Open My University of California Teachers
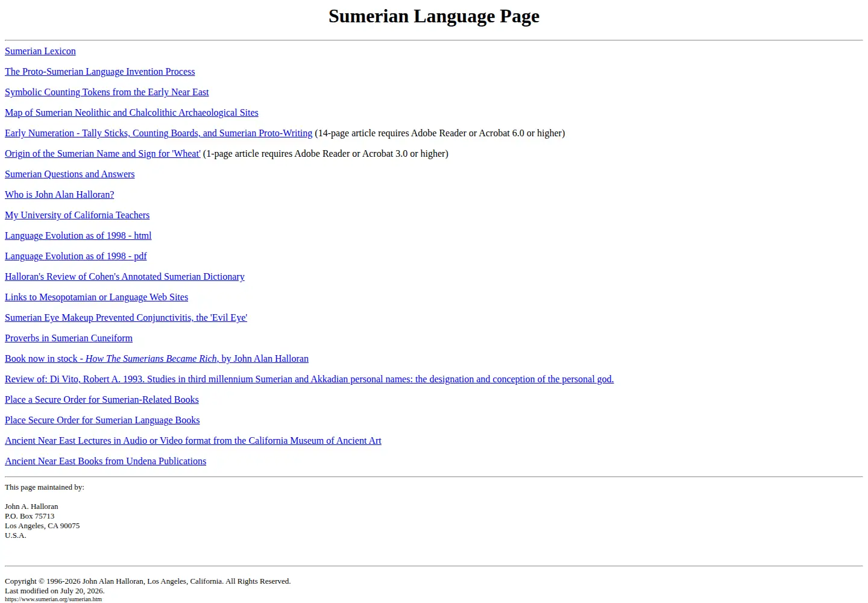The image size is (868, 603). tap(77, 215)
